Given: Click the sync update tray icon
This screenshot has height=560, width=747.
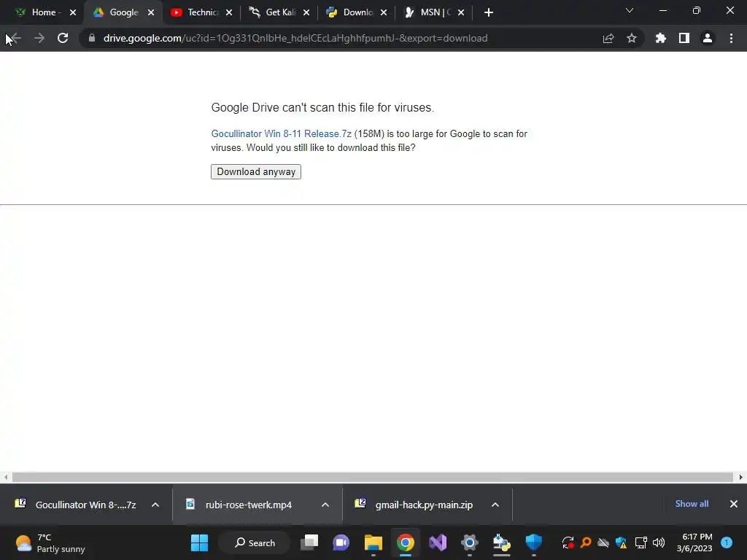Looking at the screenshot, I should pos(568,542).
